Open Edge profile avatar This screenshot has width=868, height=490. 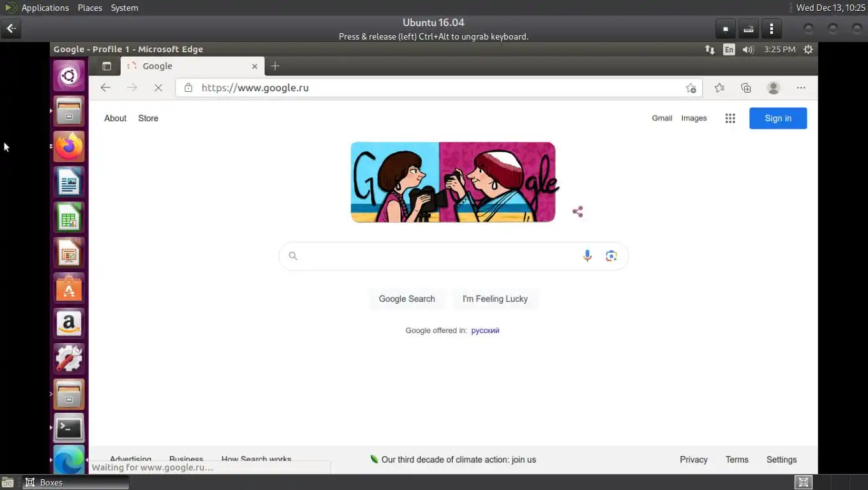[774, 87]
